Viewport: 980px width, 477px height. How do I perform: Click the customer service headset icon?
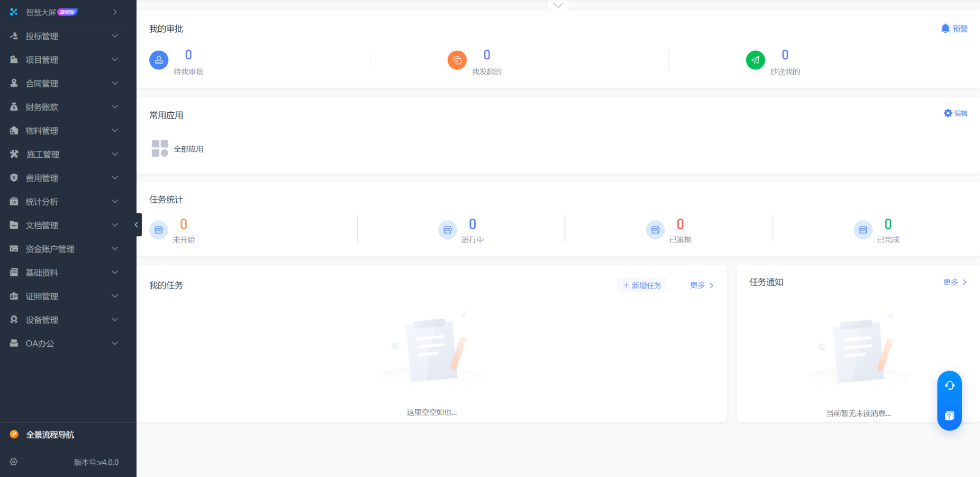[949, 385]
